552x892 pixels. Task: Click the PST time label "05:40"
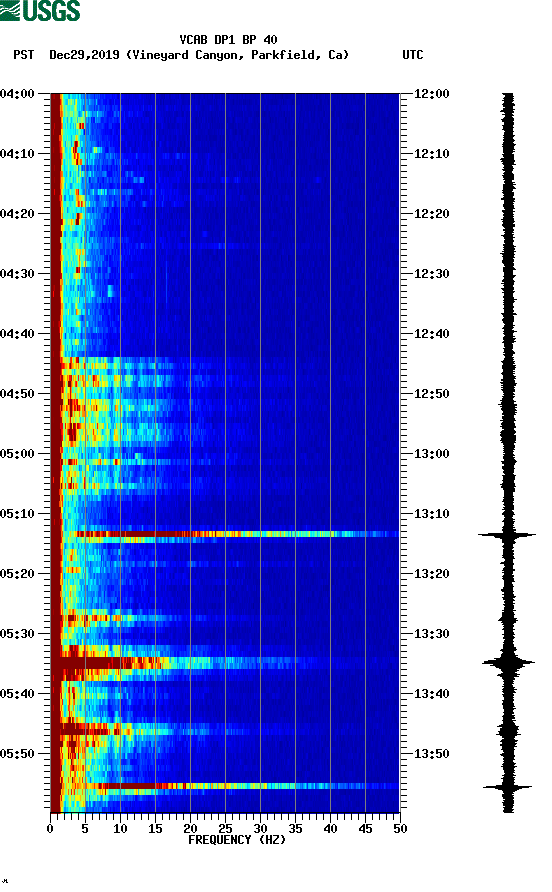tap(17, 693)
